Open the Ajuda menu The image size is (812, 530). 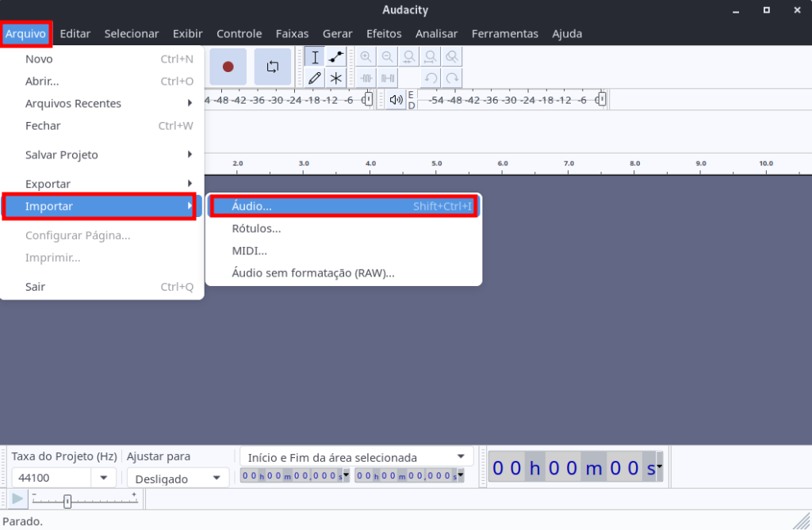coord(567,33)
